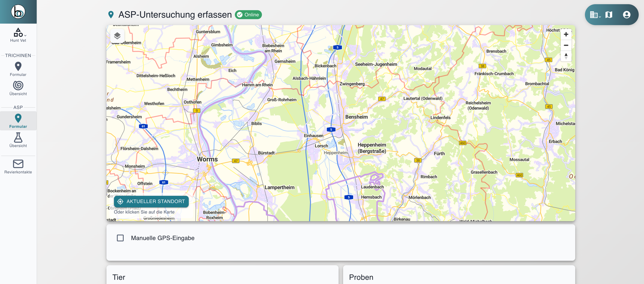This screenshot has width=644, height=284.
Task: Click the app logo in top-left corner
Action: click(x=18, y=12)
